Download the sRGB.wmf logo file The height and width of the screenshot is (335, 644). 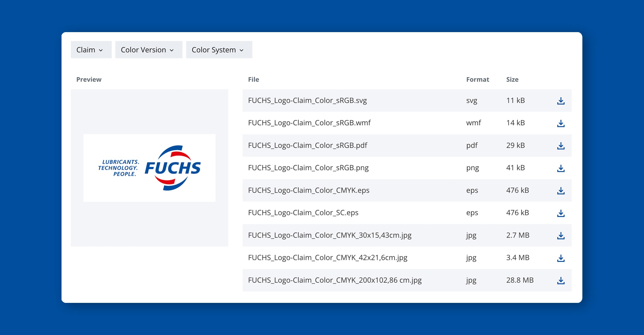click(x=561, y=123)
